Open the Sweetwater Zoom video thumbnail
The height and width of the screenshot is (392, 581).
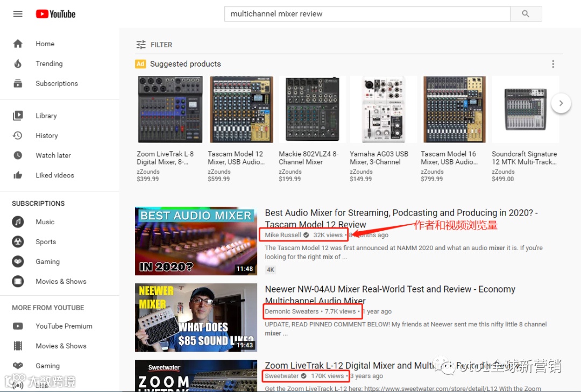(x=196, y=376)
